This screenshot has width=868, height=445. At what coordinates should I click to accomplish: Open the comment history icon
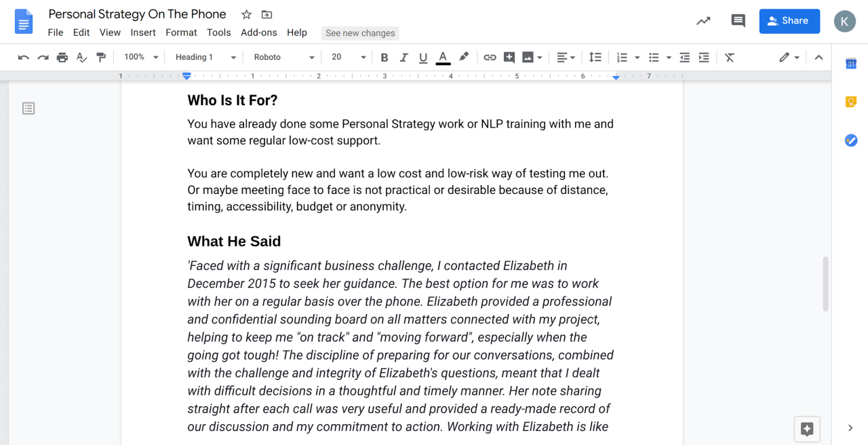(738, 21)
